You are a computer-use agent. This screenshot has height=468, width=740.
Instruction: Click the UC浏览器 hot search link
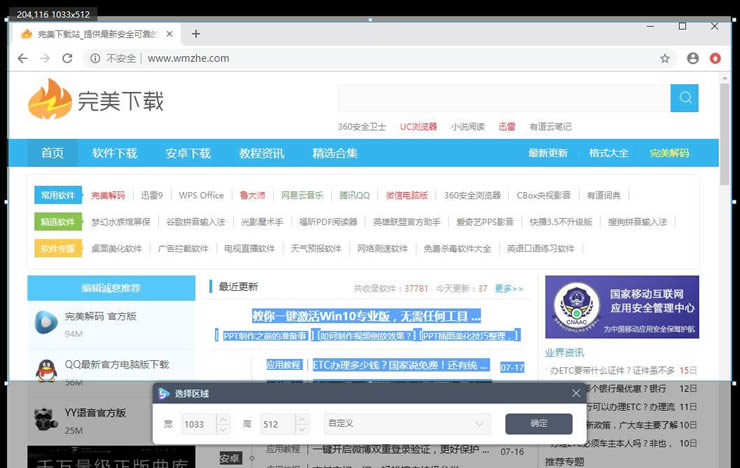click(x=419, y=126)
